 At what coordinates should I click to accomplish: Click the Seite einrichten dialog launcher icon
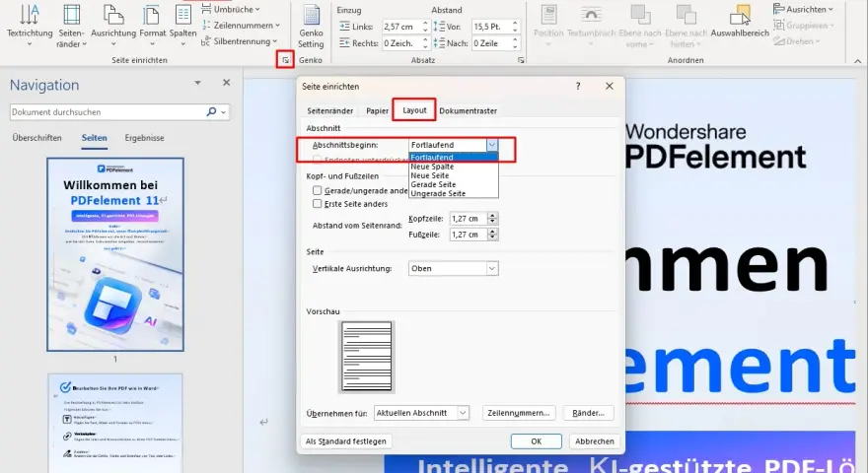(x=285, y=60)
